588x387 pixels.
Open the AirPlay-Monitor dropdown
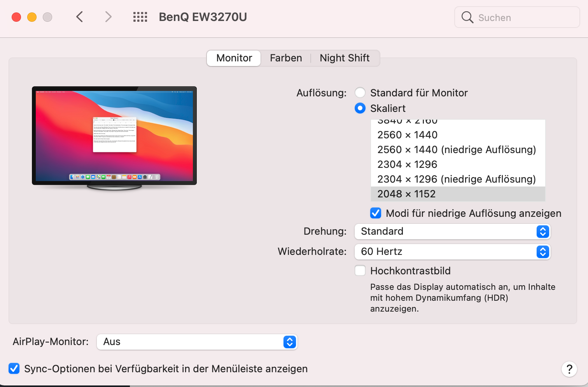pyautogui.click(x=197, y=342)
